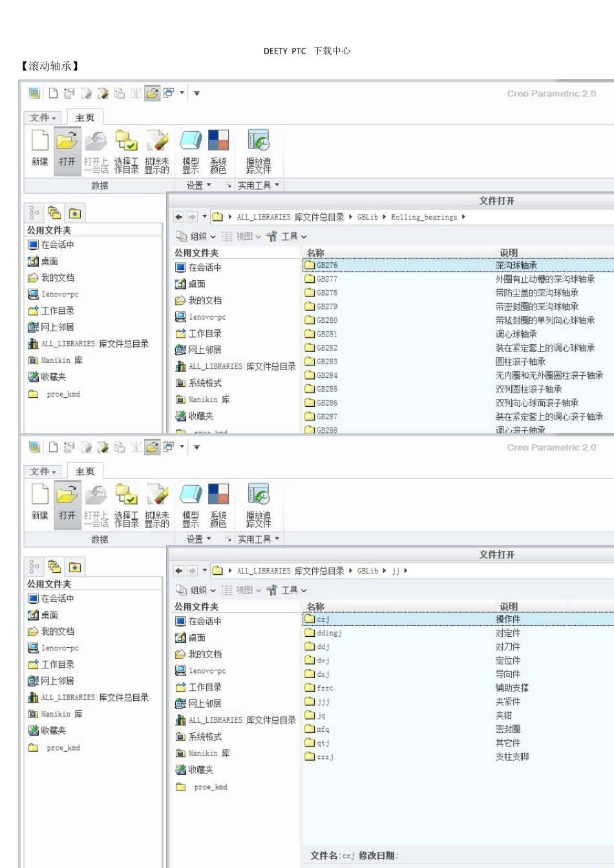614x868 pixels.
Task: Open quick-access toolbar customize arrow, upper window
Action: pos(196,93)
